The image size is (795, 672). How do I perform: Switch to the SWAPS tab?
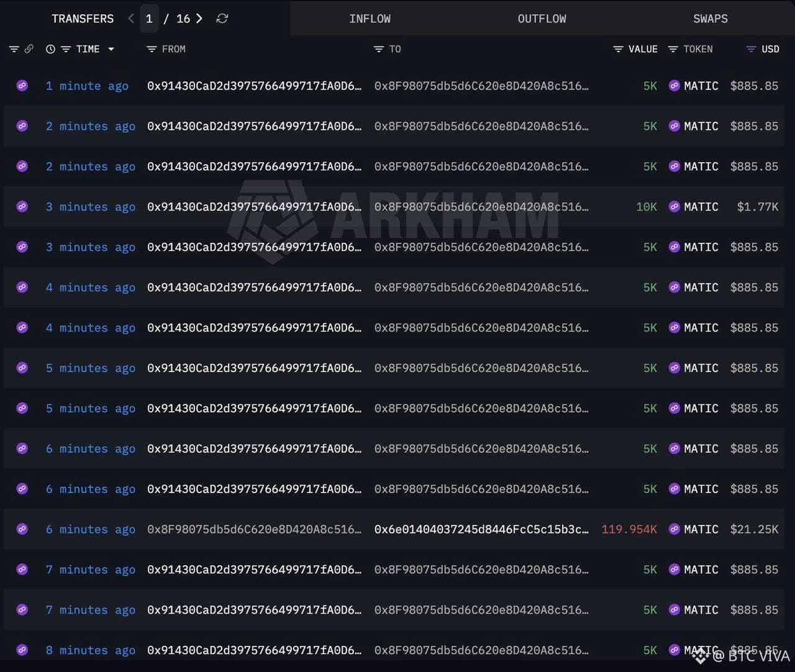pyautogui.click(x=711, y=19)
